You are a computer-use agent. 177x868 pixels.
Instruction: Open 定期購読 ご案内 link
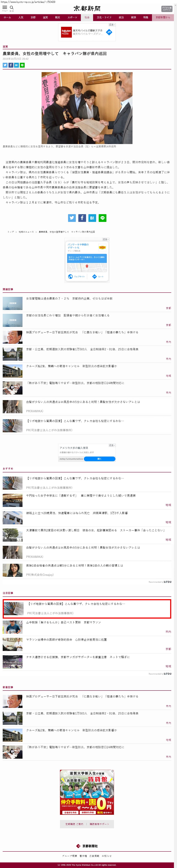pos(74,824)
